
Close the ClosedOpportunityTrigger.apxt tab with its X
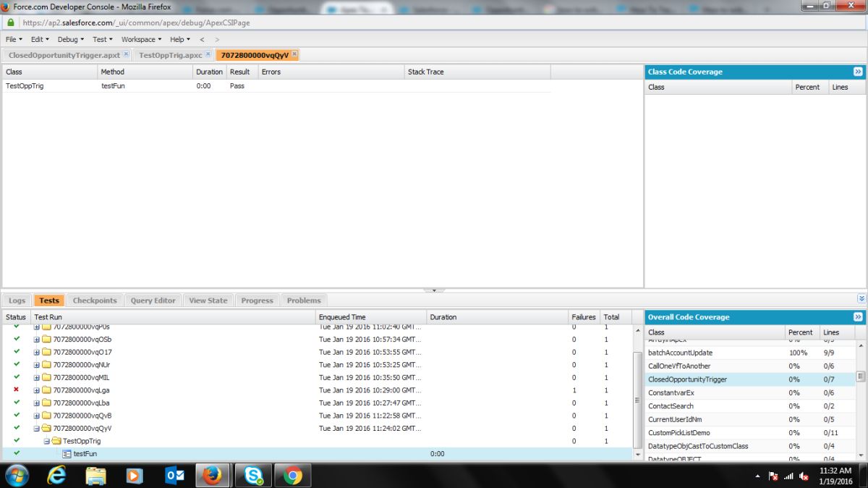(126, 54)
